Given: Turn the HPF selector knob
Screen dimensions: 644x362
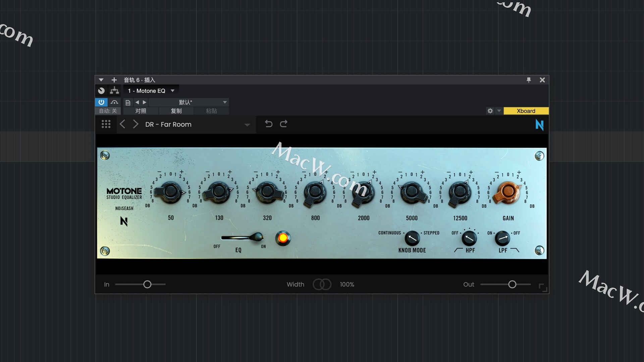Looking at the screenshot, I should tap(469, 238).
